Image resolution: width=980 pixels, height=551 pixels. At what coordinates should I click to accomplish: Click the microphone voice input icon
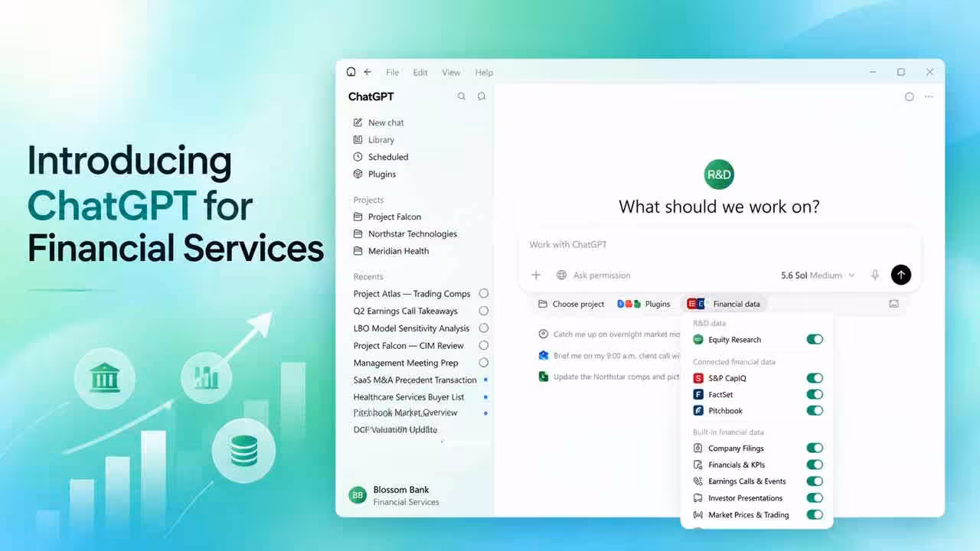pyautogui.click(x=875, y=275)
